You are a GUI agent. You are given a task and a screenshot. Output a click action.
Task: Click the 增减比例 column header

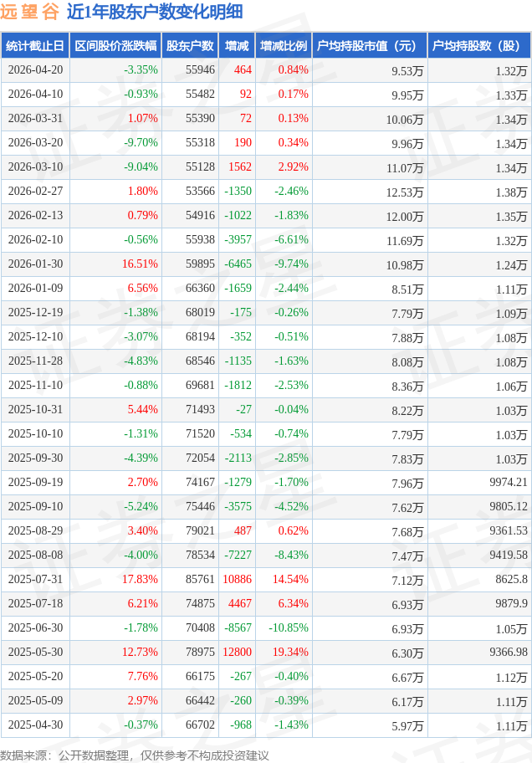click(283, 46)
